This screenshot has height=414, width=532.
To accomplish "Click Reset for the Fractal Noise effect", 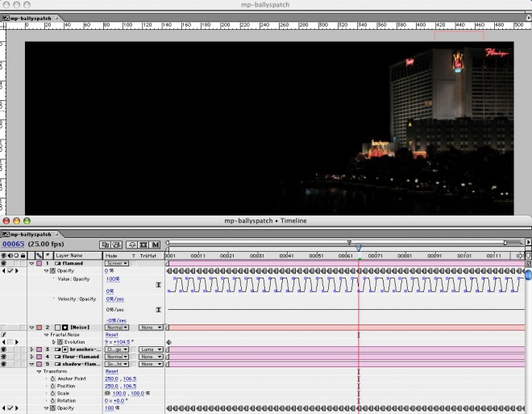I will pos(112,335).
